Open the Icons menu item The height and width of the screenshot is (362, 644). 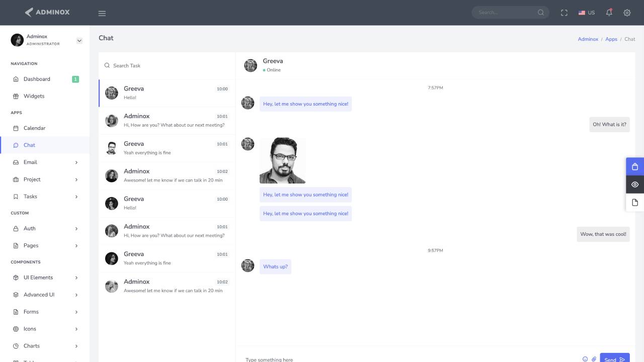click(45, 329)
